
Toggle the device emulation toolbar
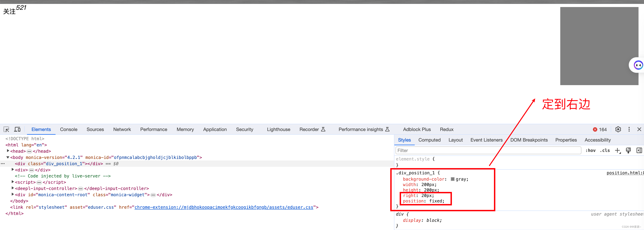pos(17,129)
